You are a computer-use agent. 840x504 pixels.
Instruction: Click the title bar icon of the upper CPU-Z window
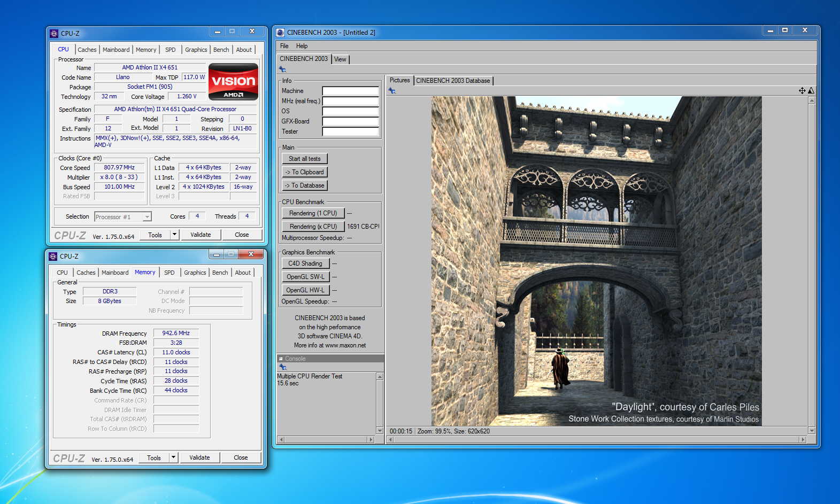pyautogui.click(x=54, y=34)
